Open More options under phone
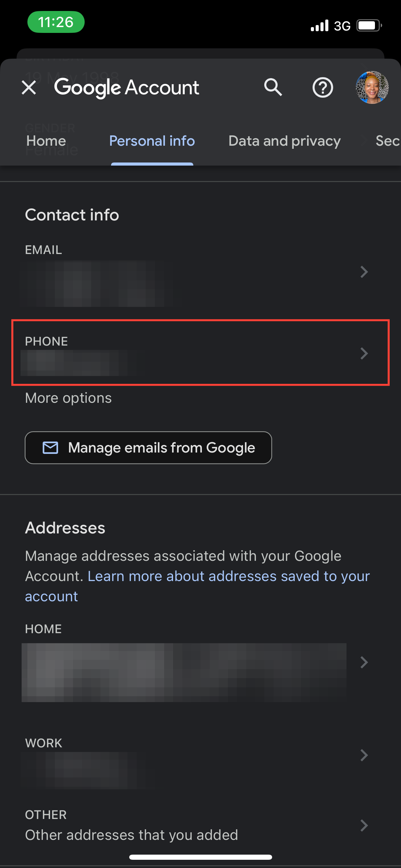 pos(68,398)
